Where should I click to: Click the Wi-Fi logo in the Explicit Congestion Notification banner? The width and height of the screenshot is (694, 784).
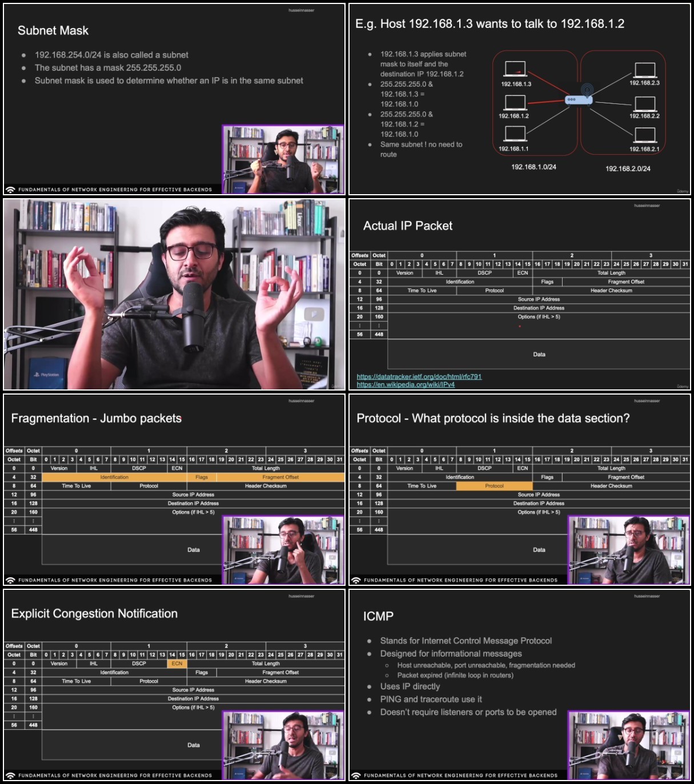pos(10,775)
